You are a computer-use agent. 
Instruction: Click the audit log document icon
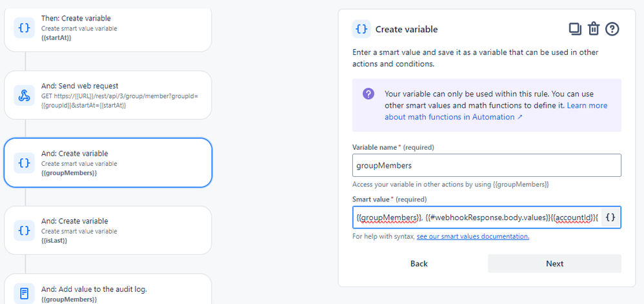(25, 294)
